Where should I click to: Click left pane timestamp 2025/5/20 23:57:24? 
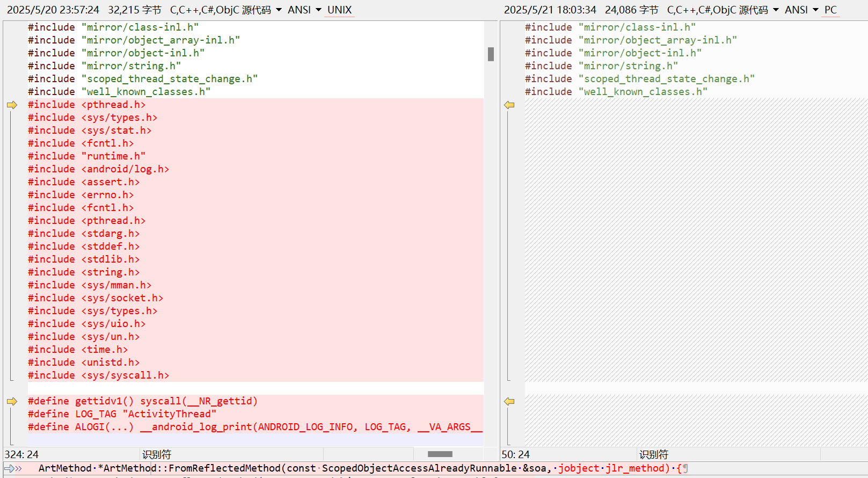(53, 10)
